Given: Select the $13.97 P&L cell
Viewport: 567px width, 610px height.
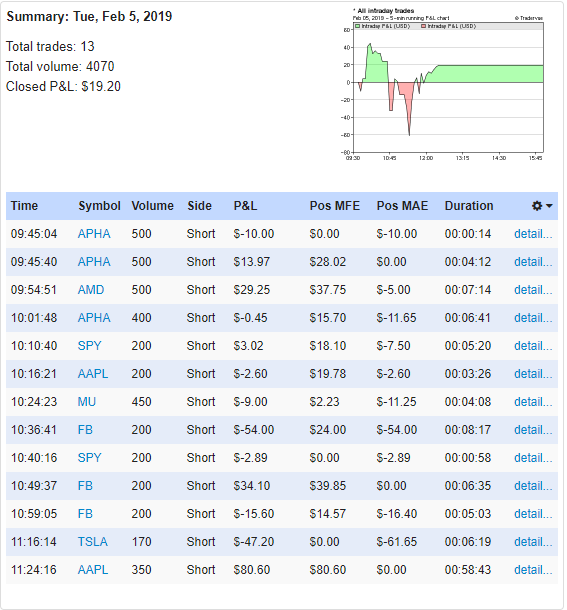Looking at the screenshot, I should tap(252, 262).
